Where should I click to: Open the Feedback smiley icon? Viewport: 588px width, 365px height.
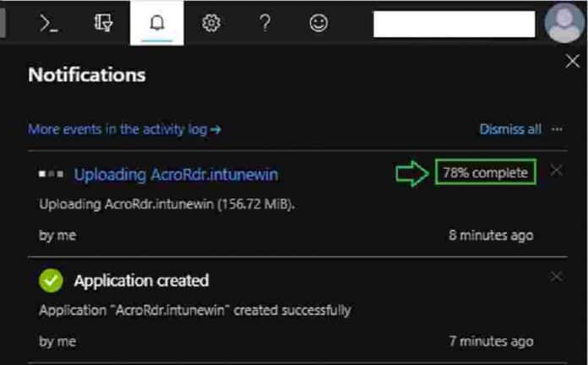pyautogui.click(x=318, y=24)
